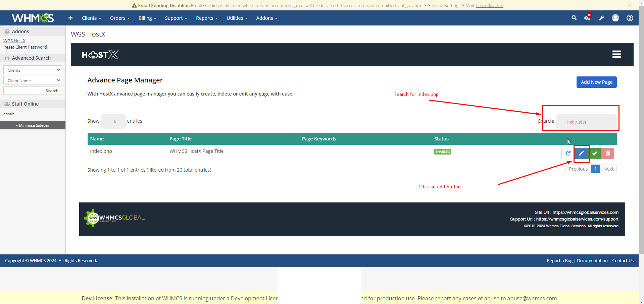
Task: Click the magnifier search icon in top bar
Action: 574,18
